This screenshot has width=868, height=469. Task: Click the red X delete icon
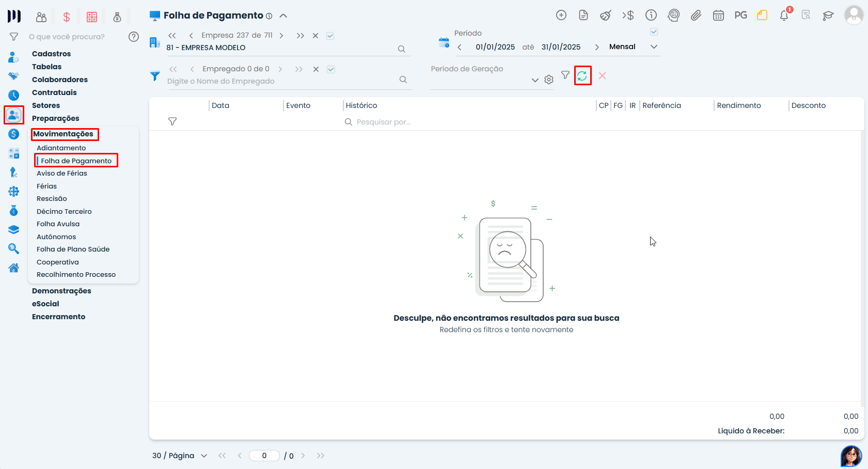602,76
